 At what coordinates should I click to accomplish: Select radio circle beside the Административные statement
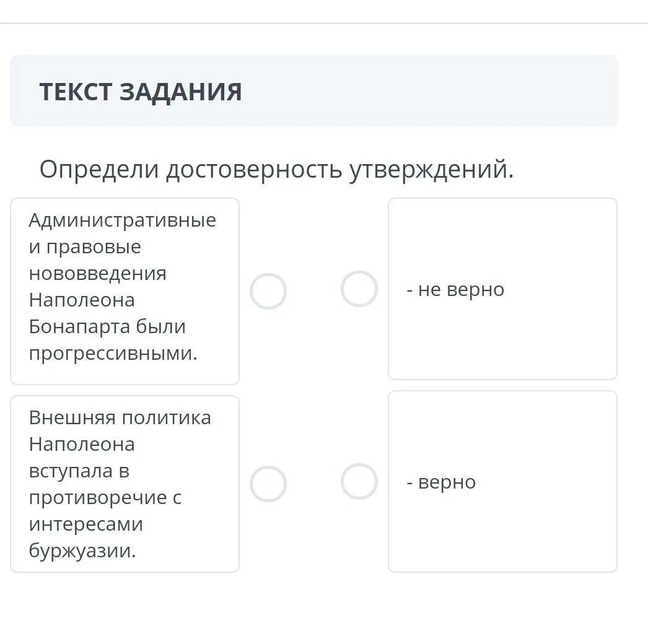tap(268, 292)
